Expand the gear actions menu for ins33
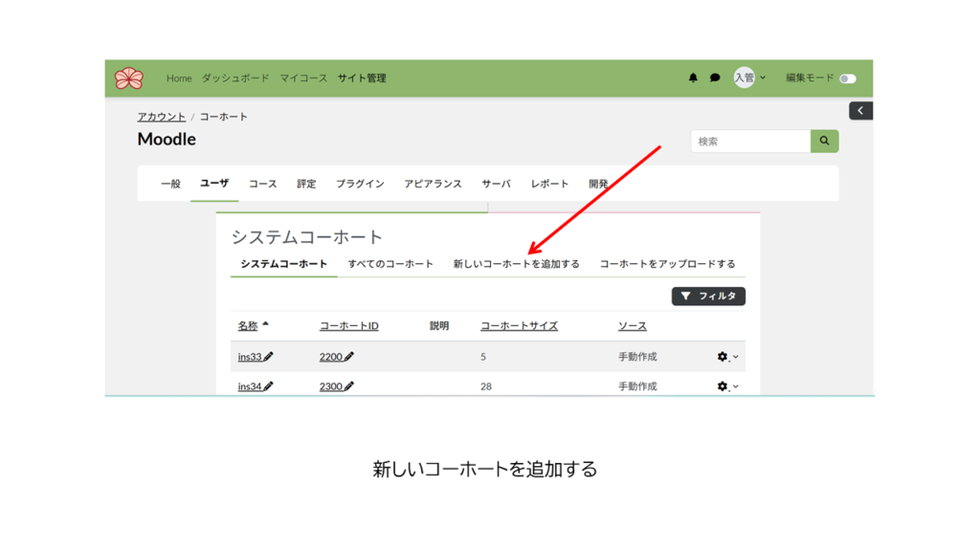 point(727,357)
